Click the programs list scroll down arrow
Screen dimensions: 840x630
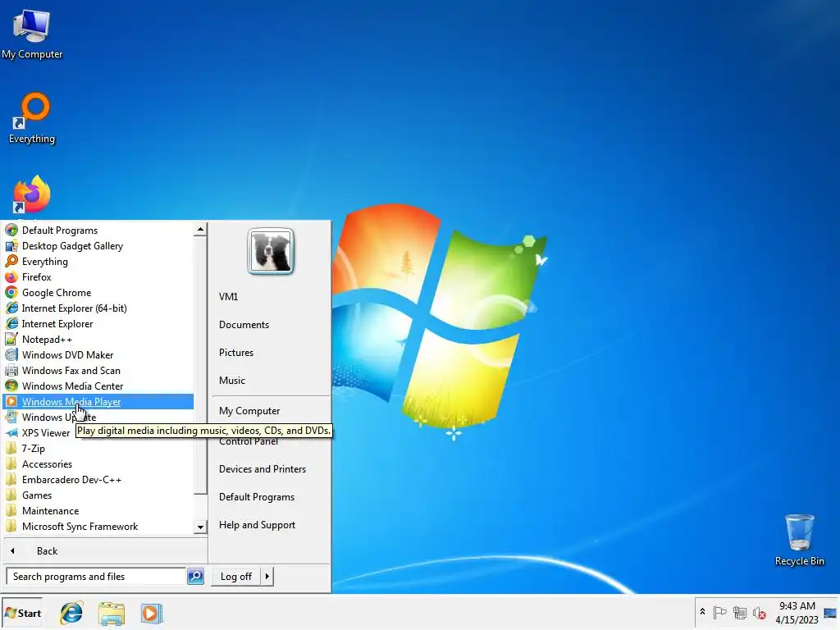tap(200, 527)
